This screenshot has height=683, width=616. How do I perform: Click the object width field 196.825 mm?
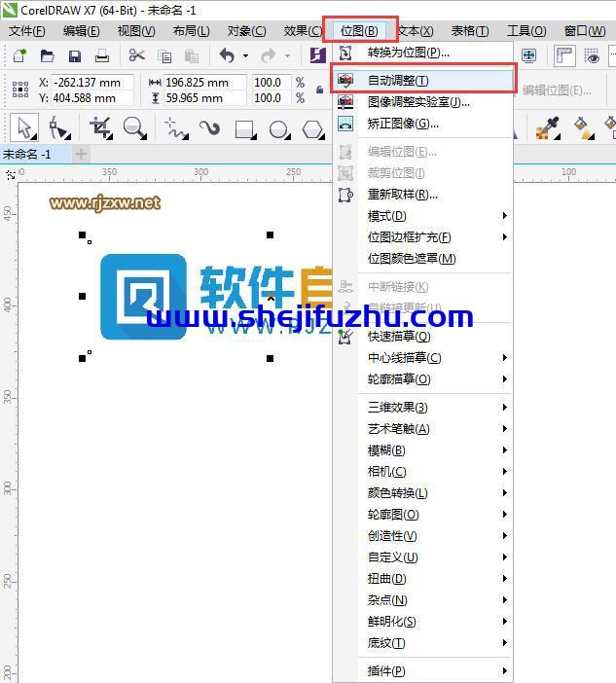click(204, 82)
